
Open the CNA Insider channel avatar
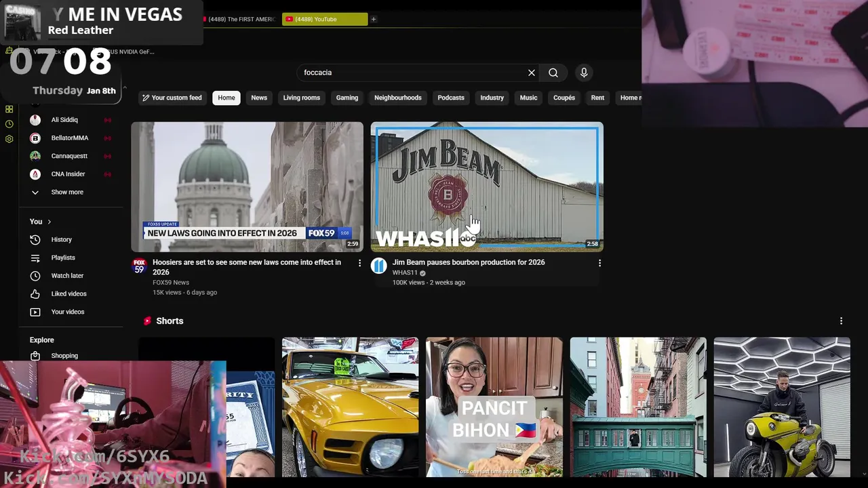(35, 174)
